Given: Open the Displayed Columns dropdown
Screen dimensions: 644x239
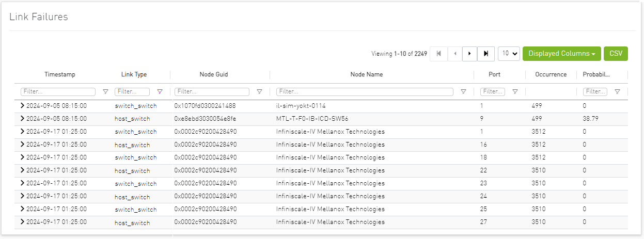Looking at the screenshot, I should tap(561, 54).
